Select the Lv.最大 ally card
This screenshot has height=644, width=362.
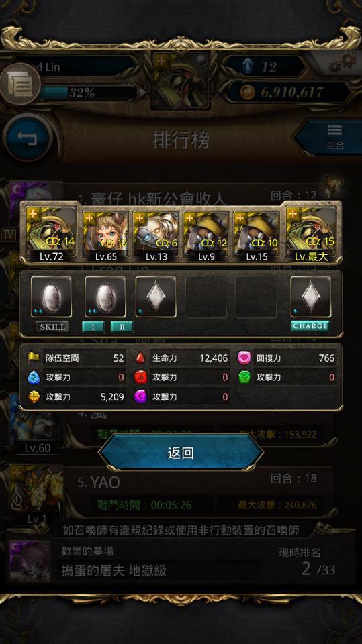point(312,235)
